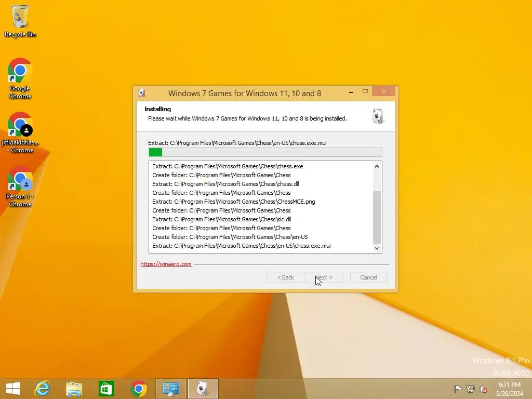
Task: Open File Explorer from the taskbar
Action: click(74, 389)
